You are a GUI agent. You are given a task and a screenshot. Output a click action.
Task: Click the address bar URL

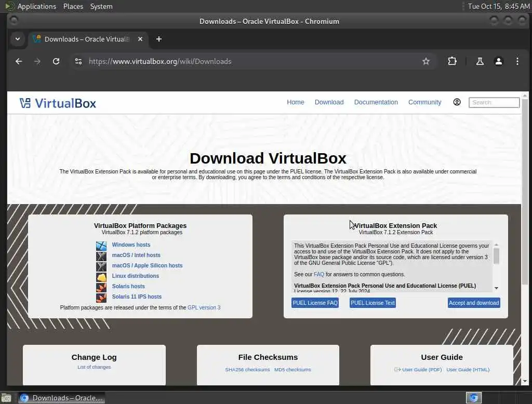(160, 61)
